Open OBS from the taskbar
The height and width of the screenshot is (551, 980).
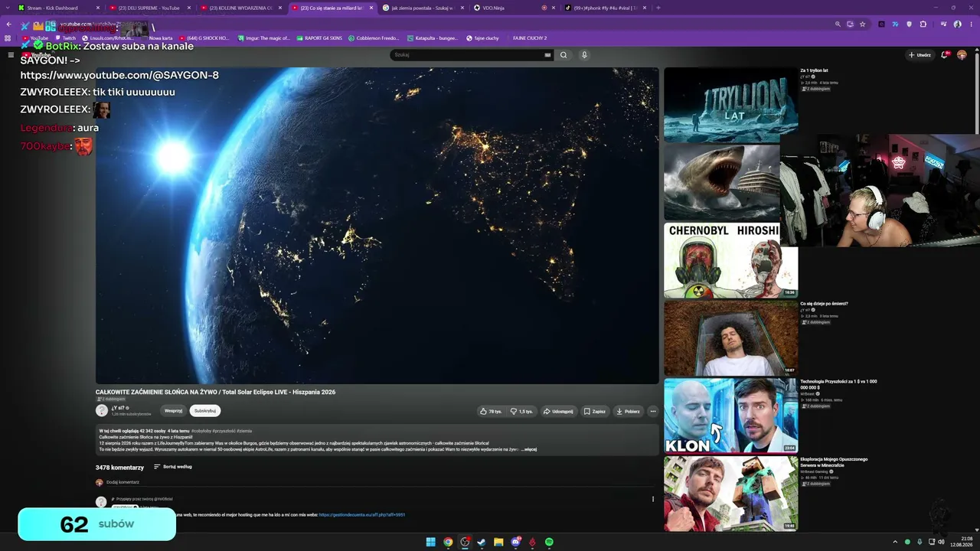465,542
